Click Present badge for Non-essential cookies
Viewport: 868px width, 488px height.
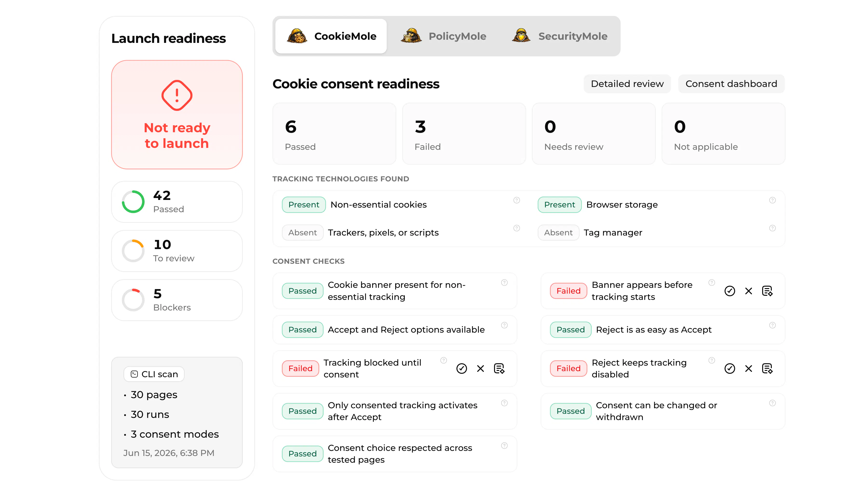[304, 205]
